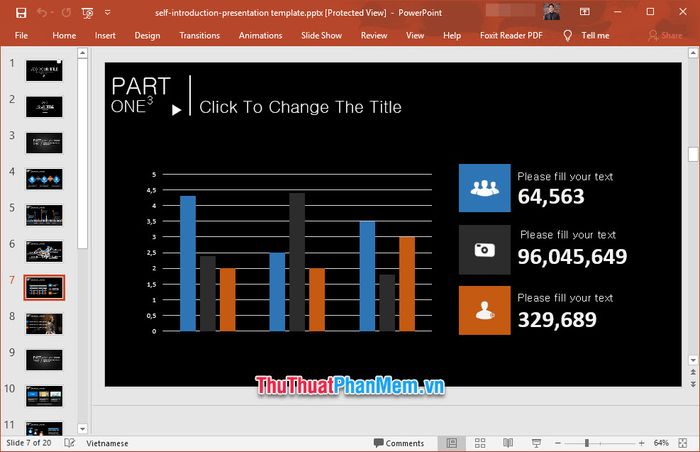The image size is (700, 452).
Task: Click the dark gray camera icon
Action: (x=484, y=249)
